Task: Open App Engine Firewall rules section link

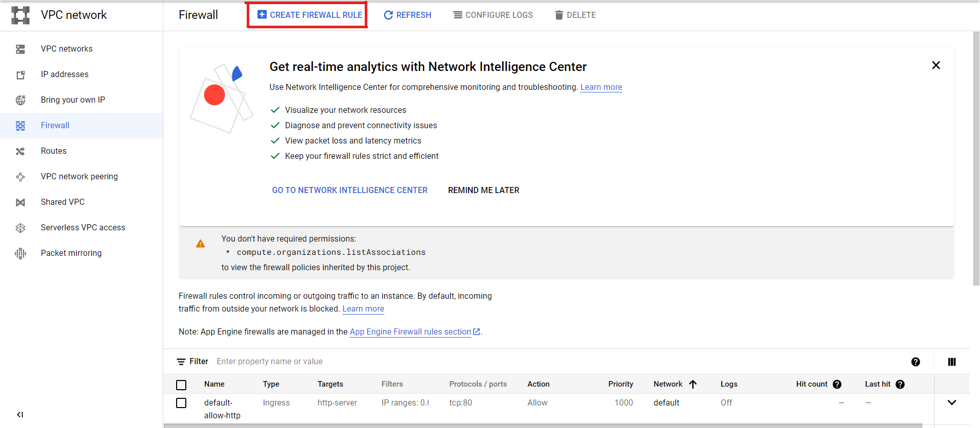Action: [410, 331]
